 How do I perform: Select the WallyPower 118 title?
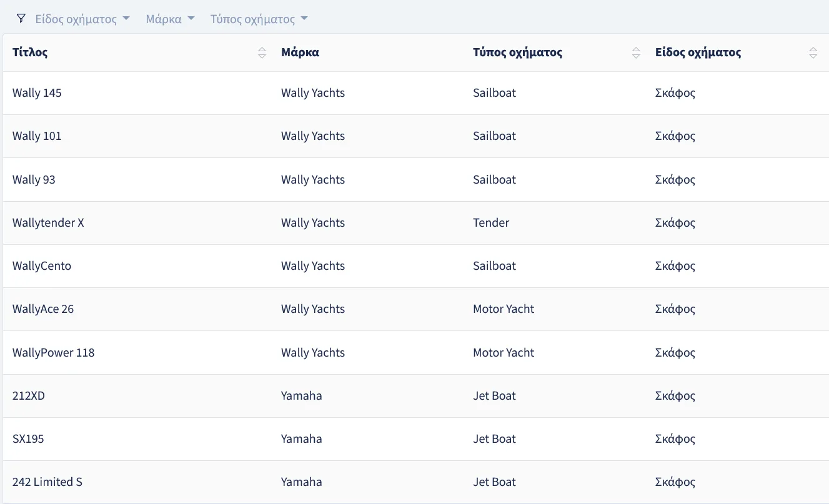[54, 353]
